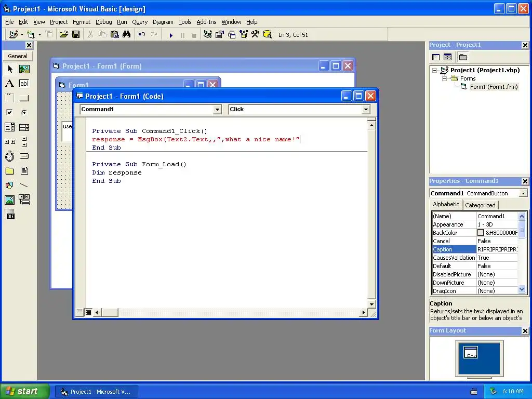Image resolution: width=532 pixels, height=399 pixels.
Task: Select the DirListBox folder tool
Action: 10,170
